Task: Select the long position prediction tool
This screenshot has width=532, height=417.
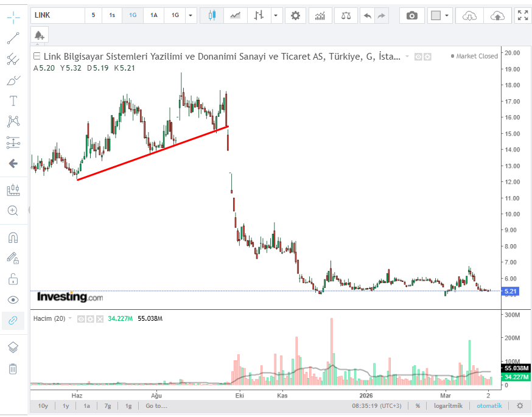Action: click(13, 142)
